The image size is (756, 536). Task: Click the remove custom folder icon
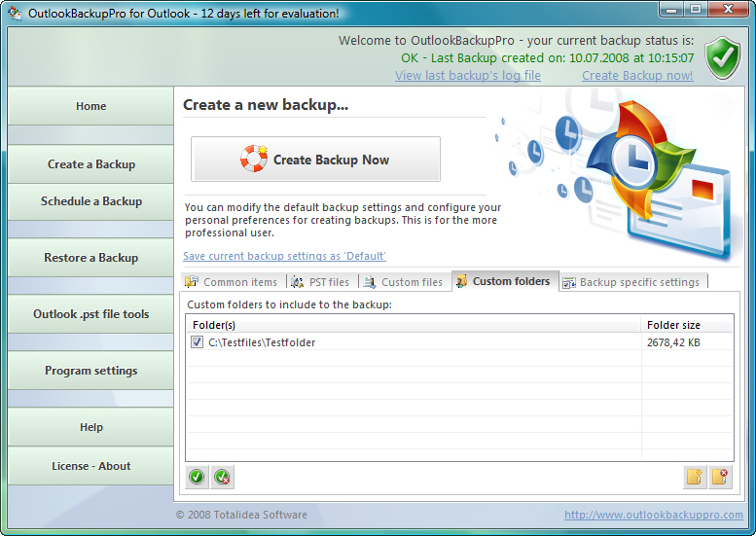coord(720,478)
